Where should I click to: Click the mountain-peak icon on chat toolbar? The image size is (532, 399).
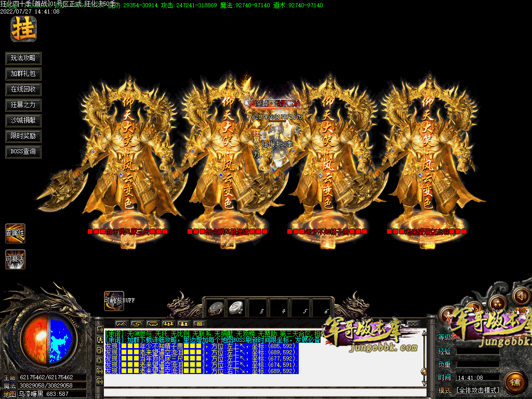pos(122,324)
